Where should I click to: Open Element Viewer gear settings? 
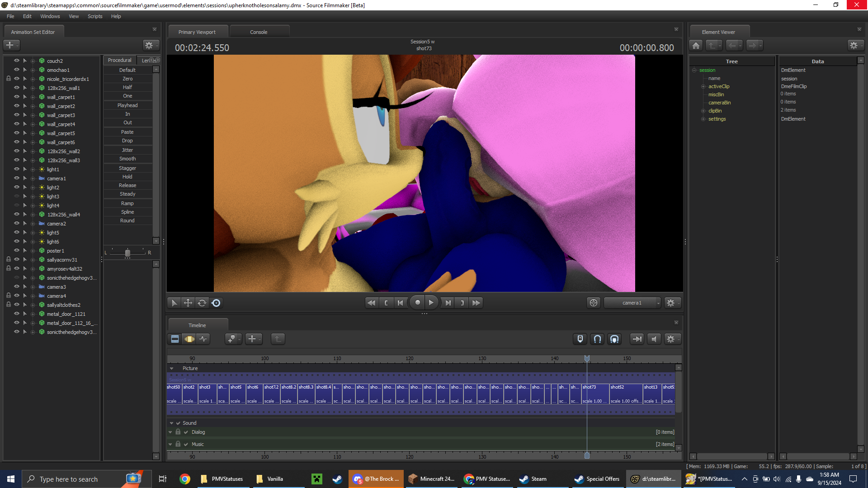tap(854, 45)
